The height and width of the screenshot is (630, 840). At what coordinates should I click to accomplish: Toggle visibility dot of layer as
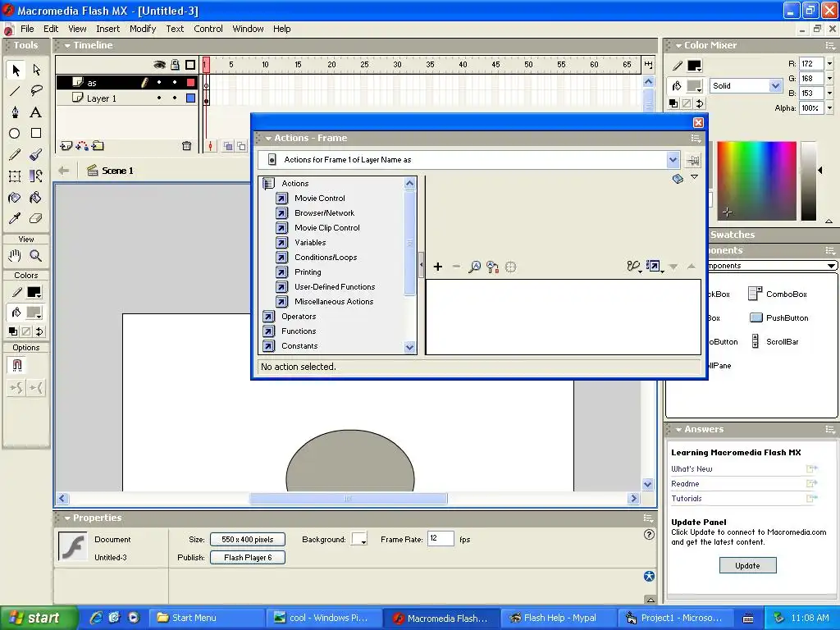click(159, 83)
